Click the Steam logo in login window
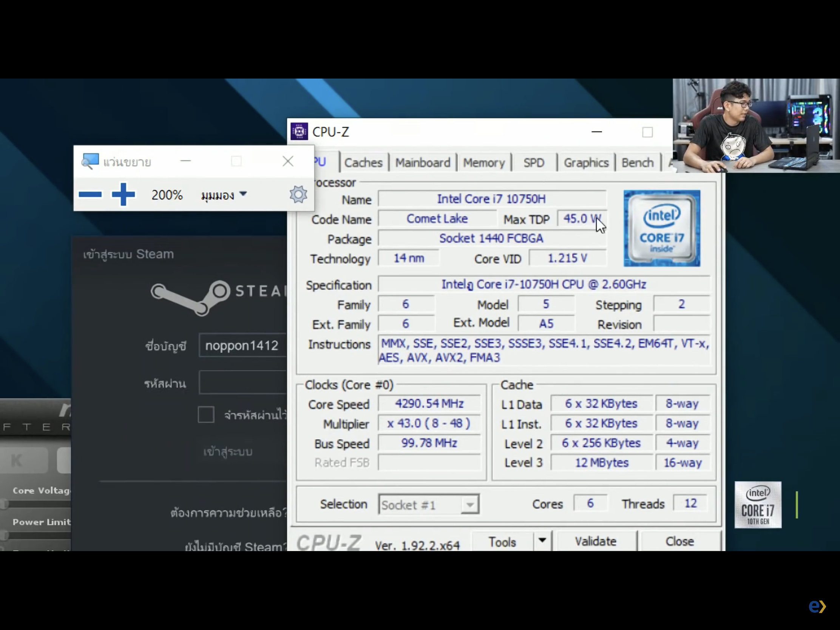Image resolution: width=840 pixels, height=630 pixels. pyautogui.click(x=219, y=298)
